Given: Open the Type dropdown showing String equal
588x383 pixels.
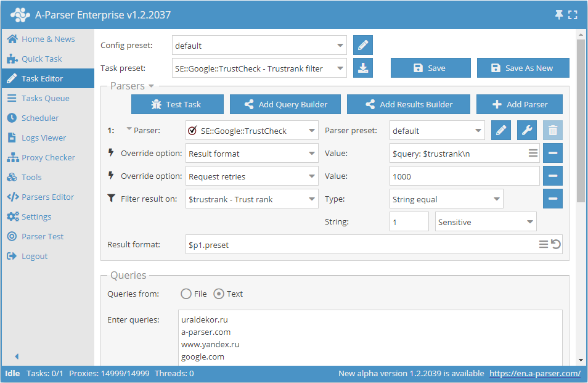Looking at the screenshot, I should click(x=447, y=199).
